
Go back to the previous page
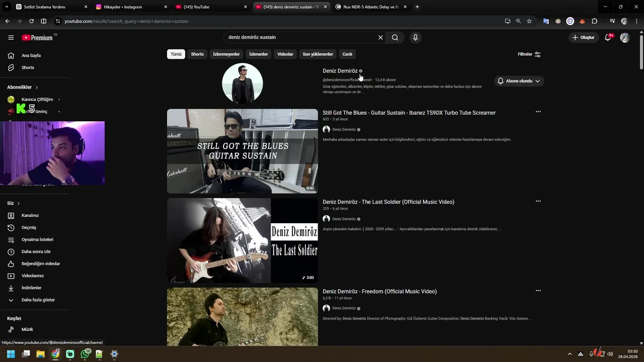point(7,21)
